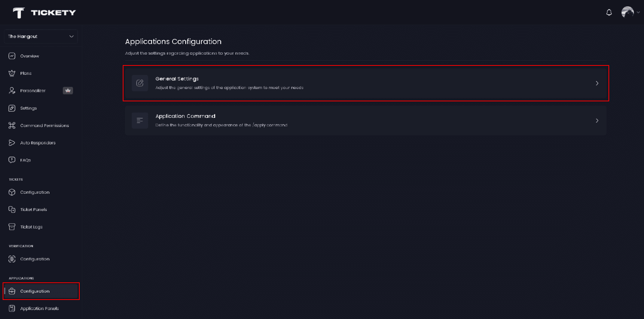This screenshot has height=319, width=644.
Task: Open the General Settings card
Action: point(366,83)
